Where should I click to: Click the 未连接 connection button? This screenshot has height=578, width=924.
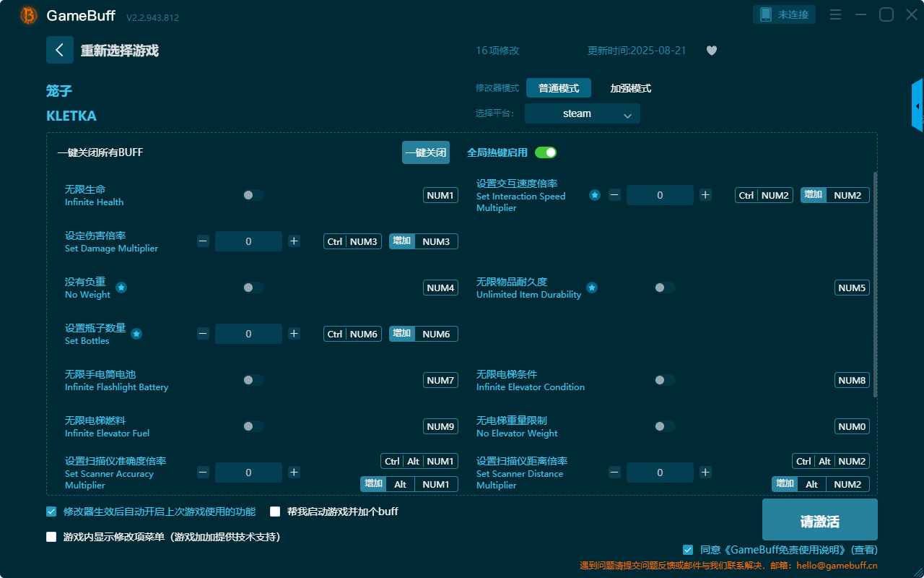[785, 14]
